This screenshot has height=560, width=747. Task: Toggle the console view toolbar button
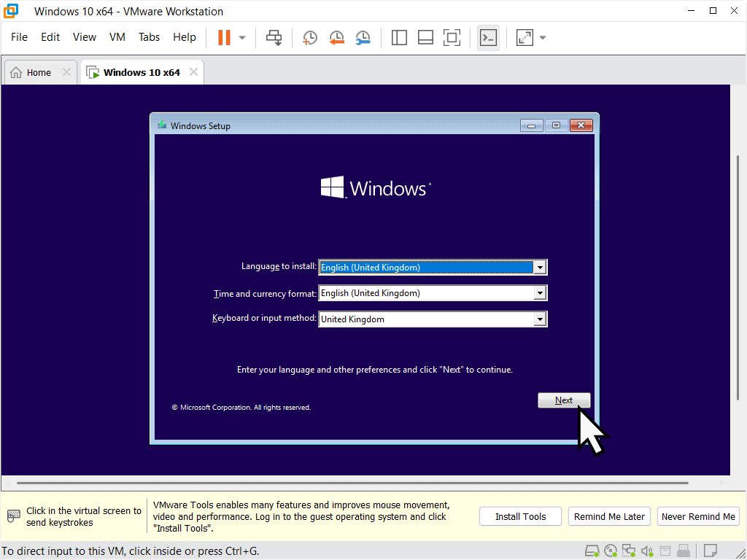(x=488, y=37)
